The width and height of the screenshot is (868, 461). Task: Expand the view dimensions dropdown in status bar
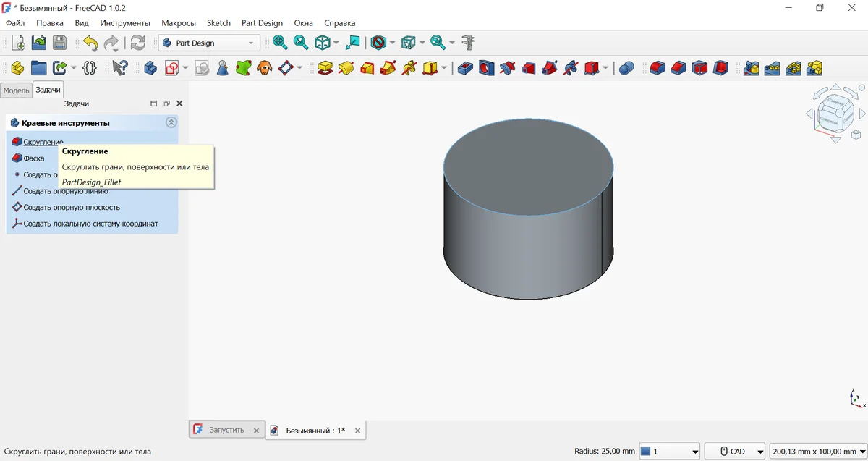click(817, 451)
